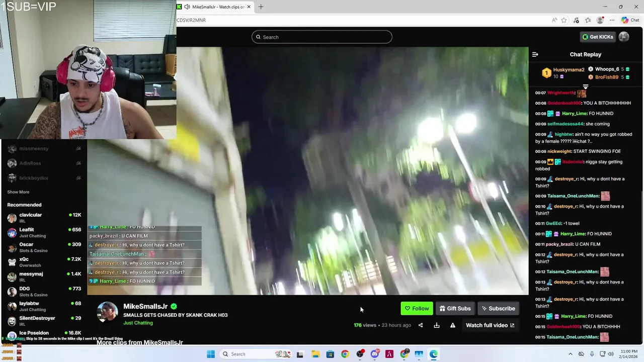This screenshot has width=644, height=362.
Task: Click the Subscribe button
Action: [x=498, y=308]
